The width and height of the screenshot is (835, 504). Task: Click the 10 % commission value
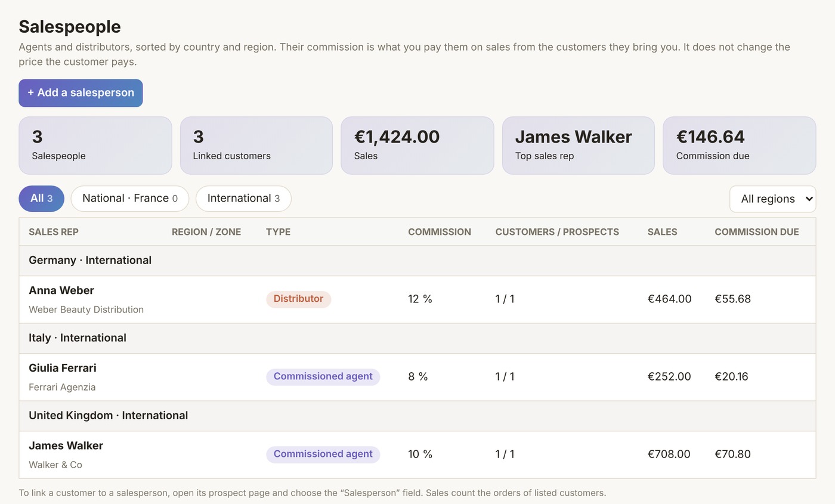pos(420,454)
